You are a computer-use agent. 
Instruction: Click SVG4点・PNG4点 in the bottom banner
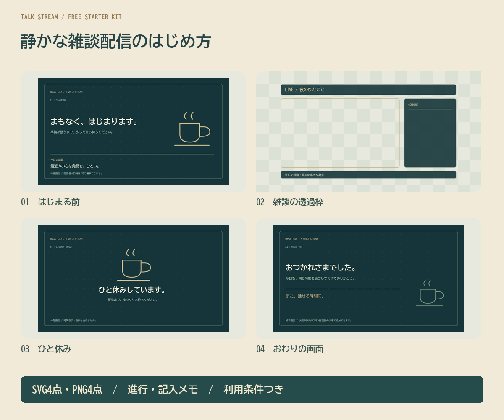pos(67,389)
